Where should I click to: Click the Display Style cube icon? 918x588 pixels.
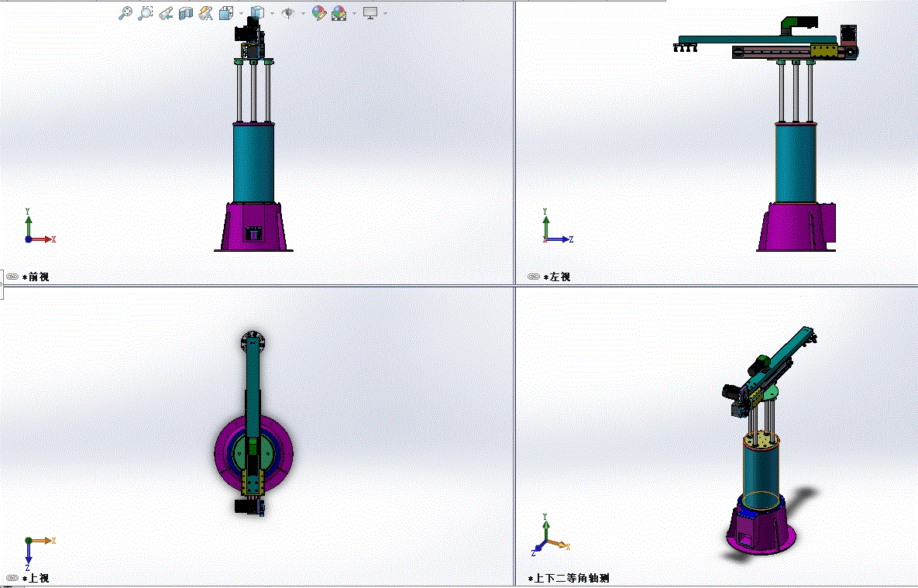tap(256, 13)
